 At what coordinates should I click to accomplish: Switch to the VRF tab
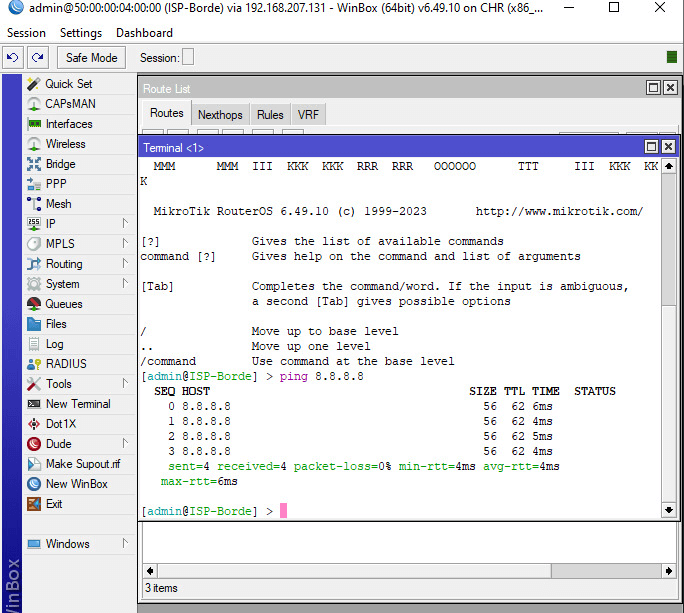coord(308,115)
